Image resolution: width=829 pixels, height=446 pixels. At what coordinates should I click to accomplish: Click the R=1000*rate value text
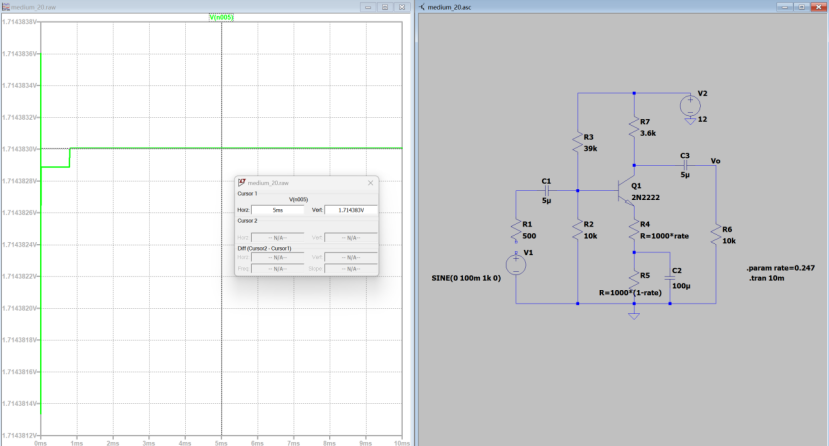tap(664, 236)
